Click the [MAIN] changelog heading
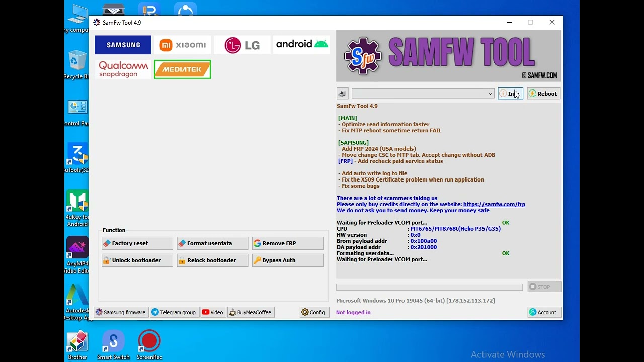This screenshot has height=362, width=644. click(347, 118)
